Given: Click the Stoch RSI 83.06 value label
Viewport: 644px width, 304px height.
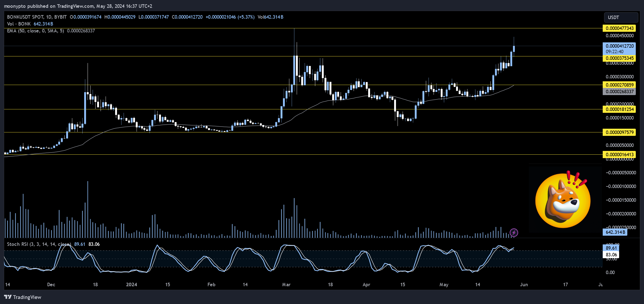Looking at the screenshot, I should click(x=611, y=255).
